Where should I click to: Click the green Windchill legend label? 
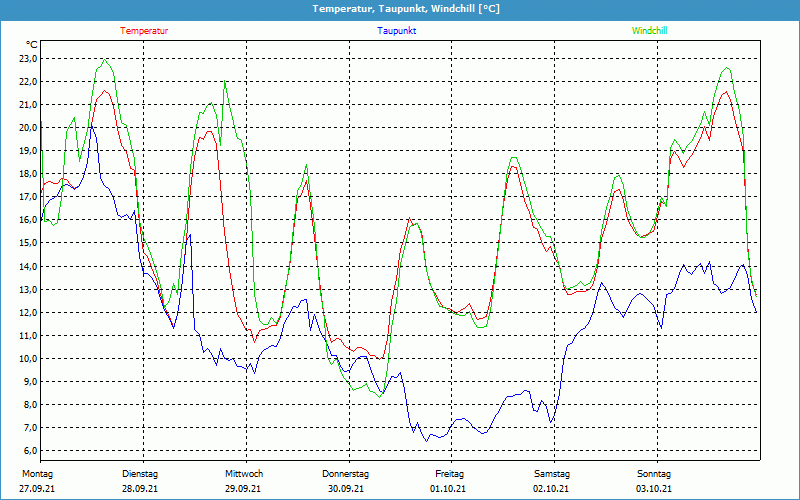tap(649, 31)
